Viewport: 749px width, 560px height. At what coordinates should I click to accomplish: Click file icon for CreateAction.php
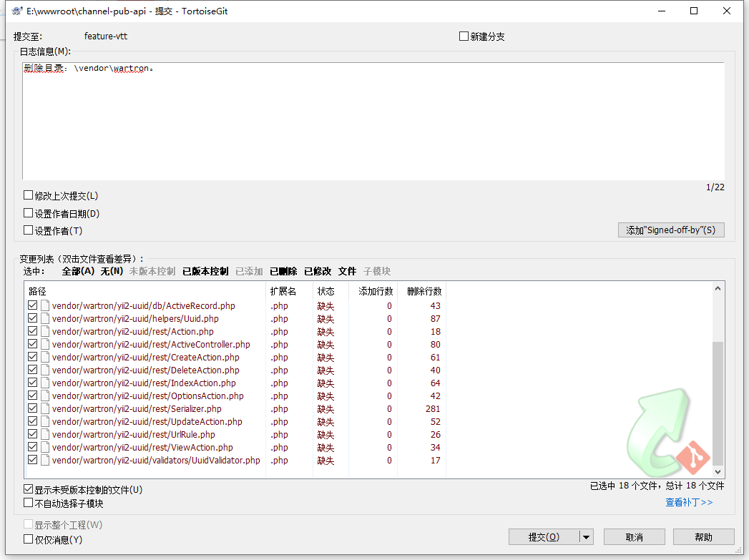pos(45,357)
